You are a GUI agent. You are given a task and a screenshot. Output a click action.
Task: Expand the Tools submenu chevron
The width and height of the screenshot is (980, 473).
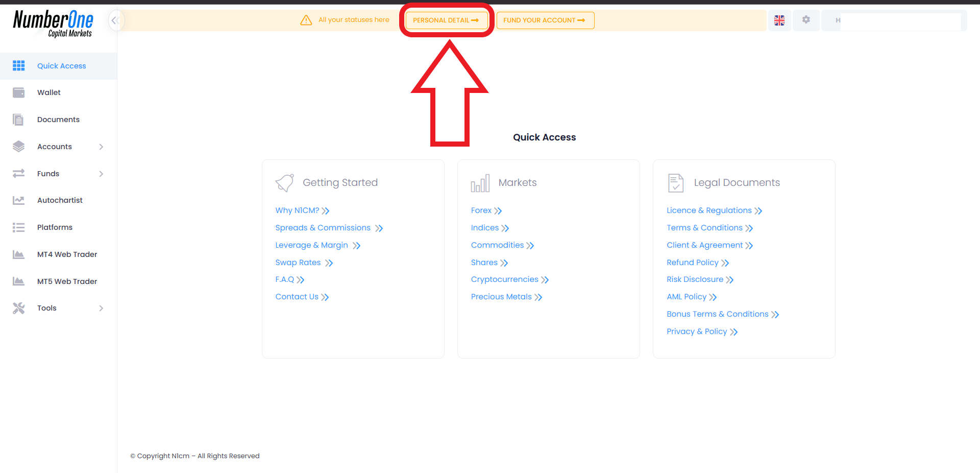click(101, 308)
